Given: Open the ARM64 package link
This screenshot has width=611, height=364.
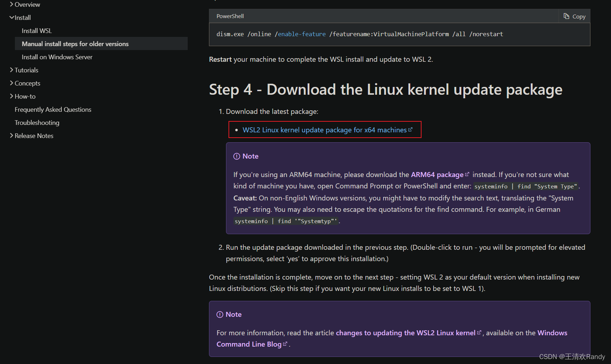Looking at the screenshot, I should tap(437, 175).
